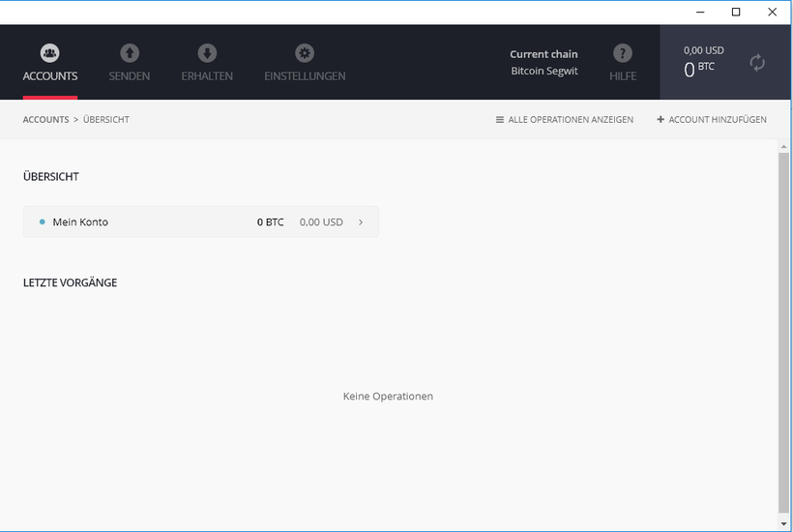The height and width of the screenshot is (532, 793).
Task: Click the list icon for Alle Operationen
Action: pos(500,120)
